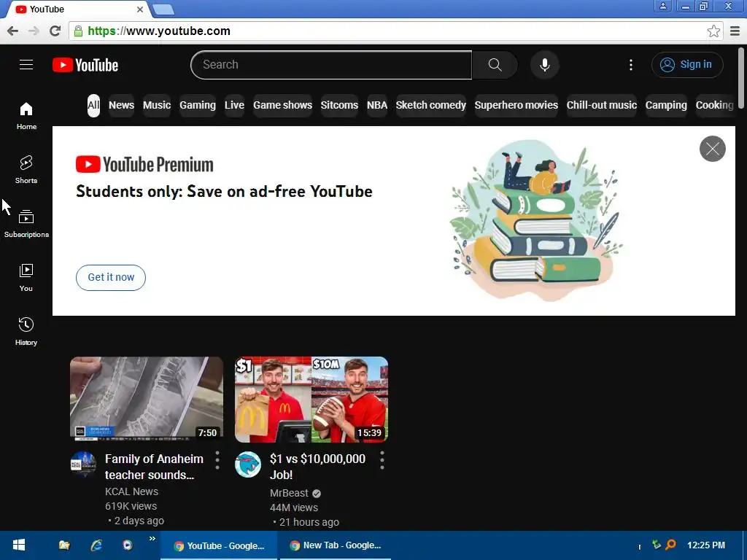This screenshot has height=560, width=747.
Task: Click the browser forward arrow
Action: (x=34, y=31)
